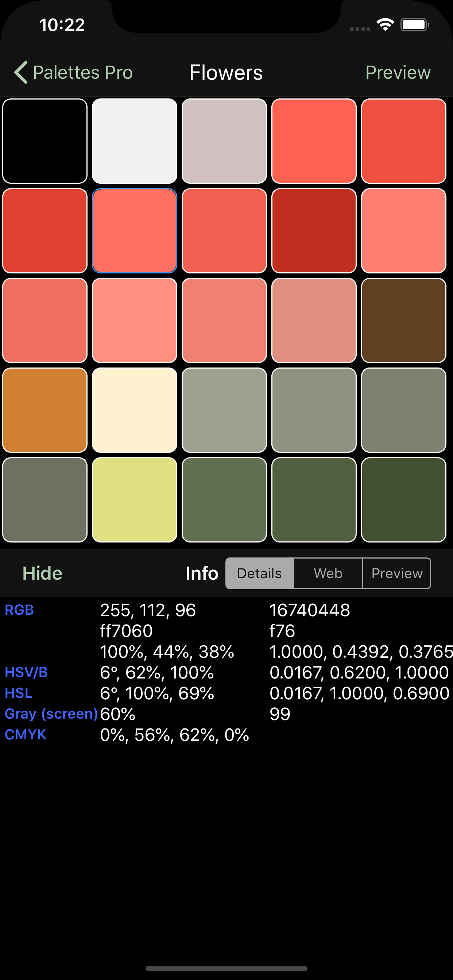Tap the selected blue-outlined coral swatch

point(134,230)
